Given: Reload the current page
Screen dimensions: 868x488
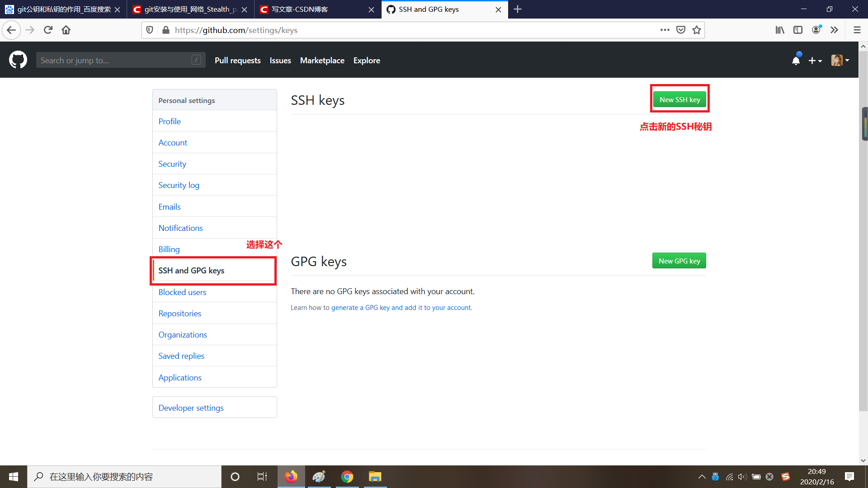Looking at the screenshot, I should coord(48,30).
